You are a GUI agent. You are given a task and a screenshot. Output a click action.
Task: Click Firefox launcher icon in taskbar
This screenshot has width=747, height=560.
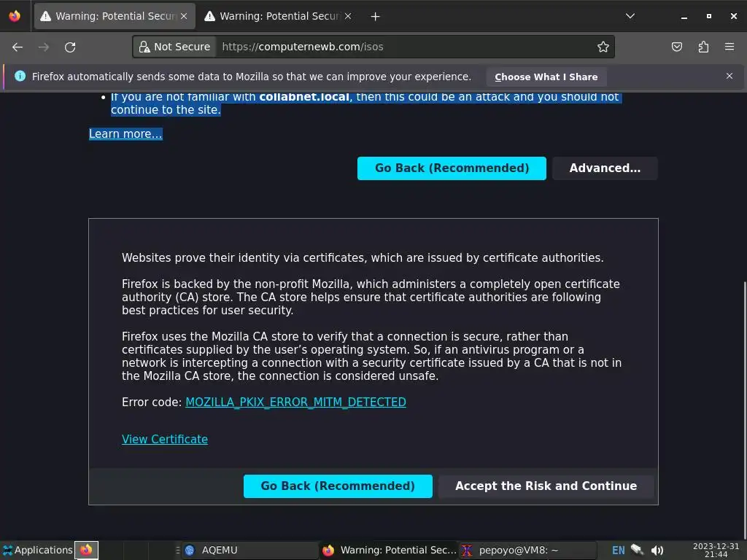tap(86, 550)
